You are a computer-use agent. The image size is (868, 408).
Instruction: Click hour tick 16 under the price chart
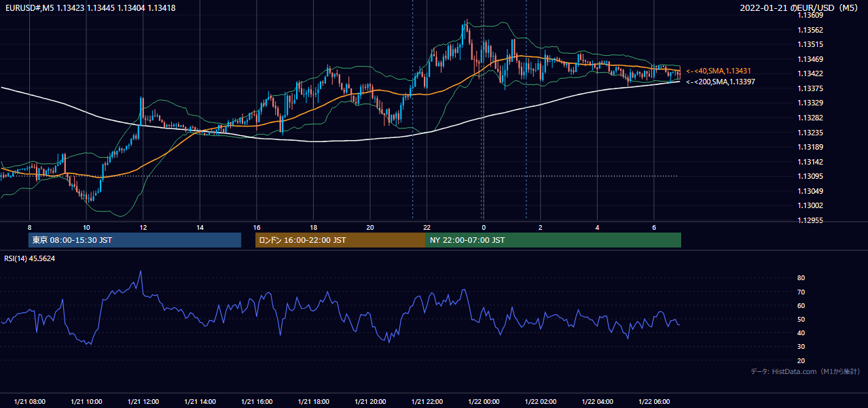coord(257,227)
